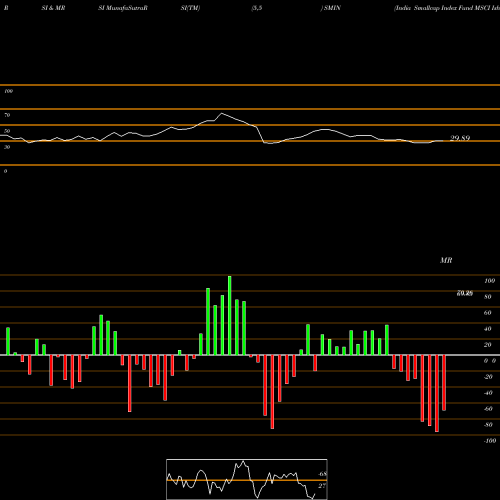
Task: Click the '-20' tick on the MR axis
Action: [488, 377]
